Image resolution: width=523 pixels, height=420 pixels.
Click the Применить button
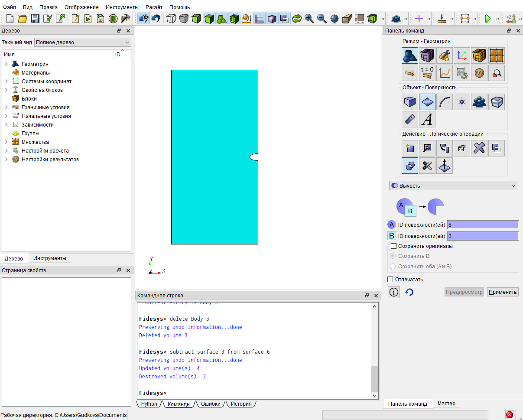click(503, 292)
